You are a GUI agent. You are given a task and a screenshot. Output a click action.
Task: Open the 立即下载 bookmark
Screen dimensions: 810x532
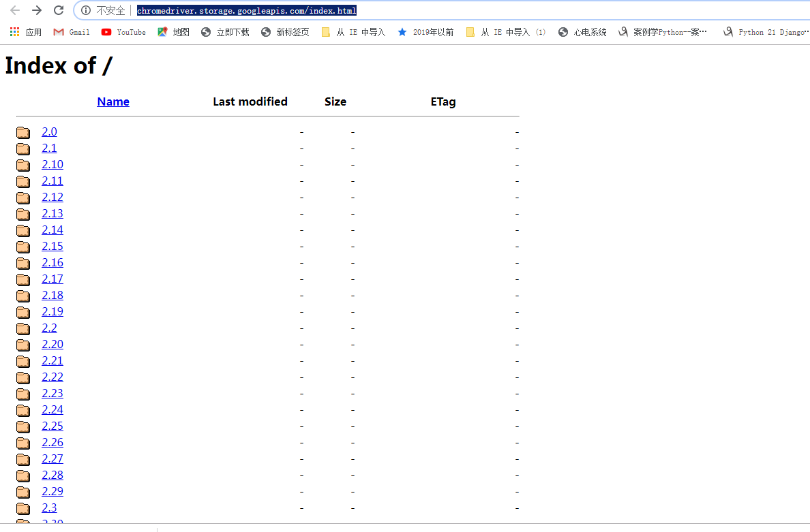225,32
